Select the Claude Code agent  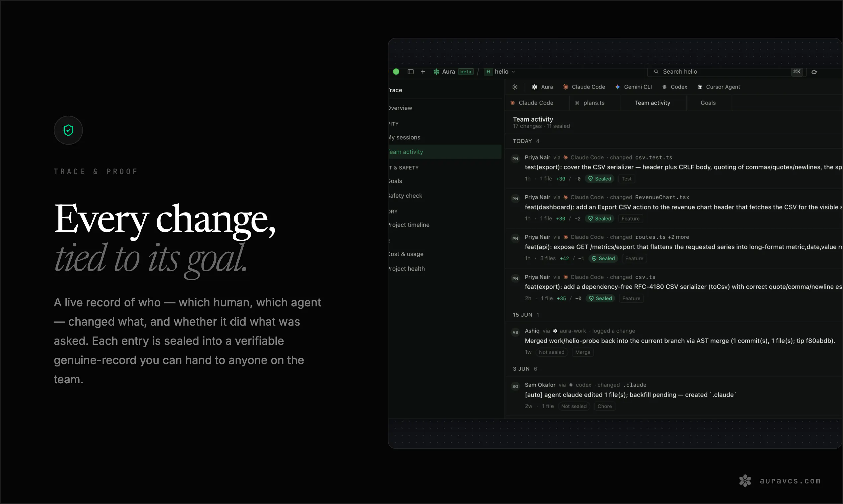[x=584, y=87]
